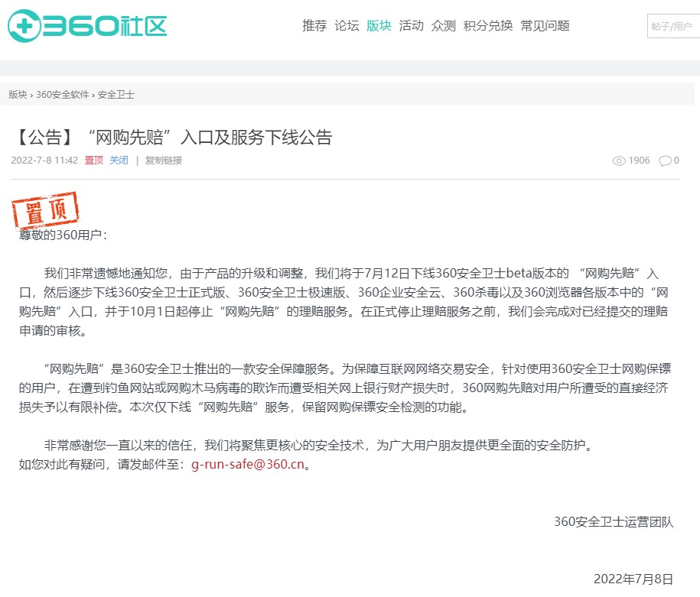Viewport: 700px width, 597px height.
Task: Click the 360社区 logo
Action: tap(87, 26)
